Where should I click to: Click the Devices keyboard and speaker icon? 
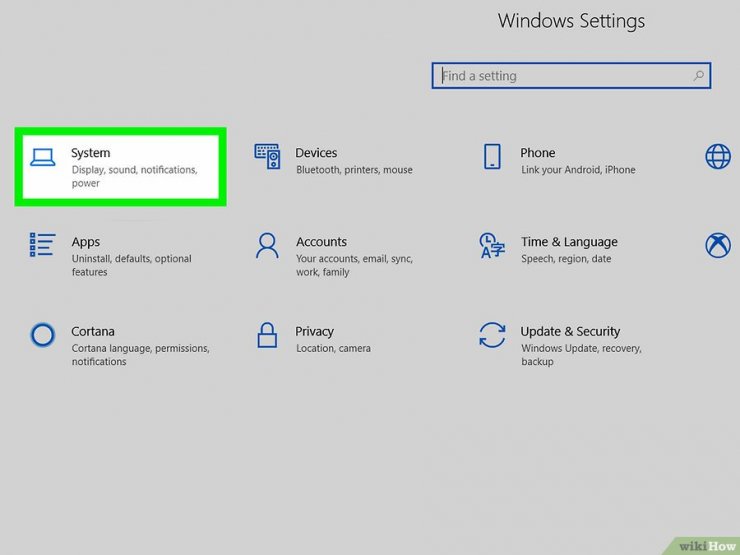(x=267, y=157)
